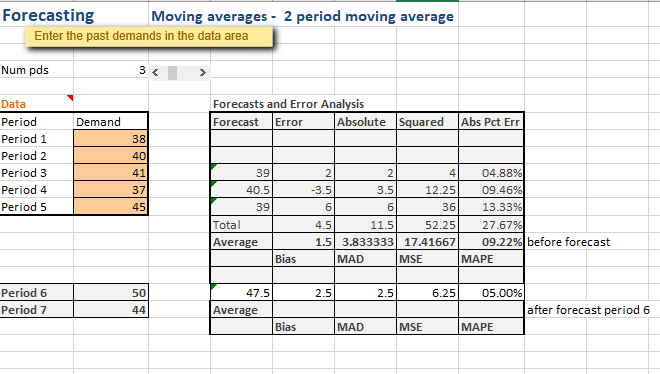Select the Period 6 percent cell 05.00%
This screenshot has width=660, height=374.
click(491, 292)
